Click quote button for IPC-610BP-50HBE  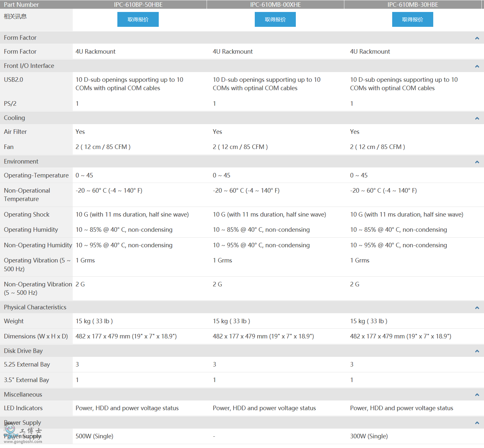click(138, 19)
